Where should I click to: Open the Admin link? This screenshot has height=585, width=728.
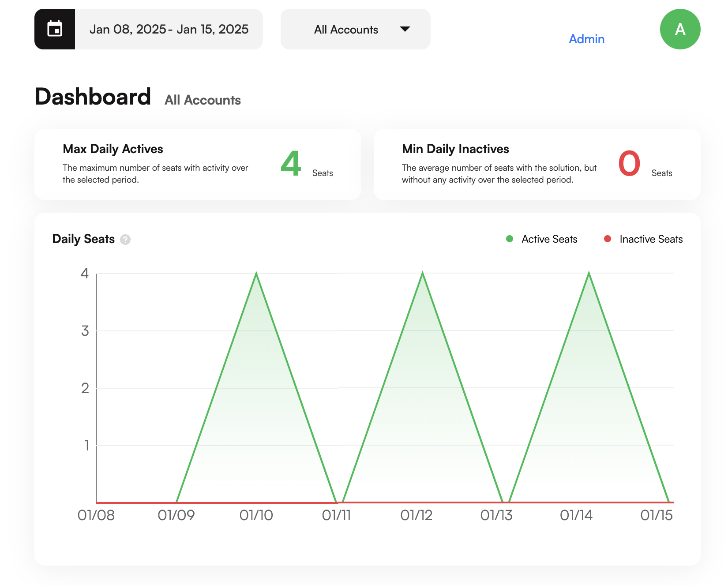586,39
